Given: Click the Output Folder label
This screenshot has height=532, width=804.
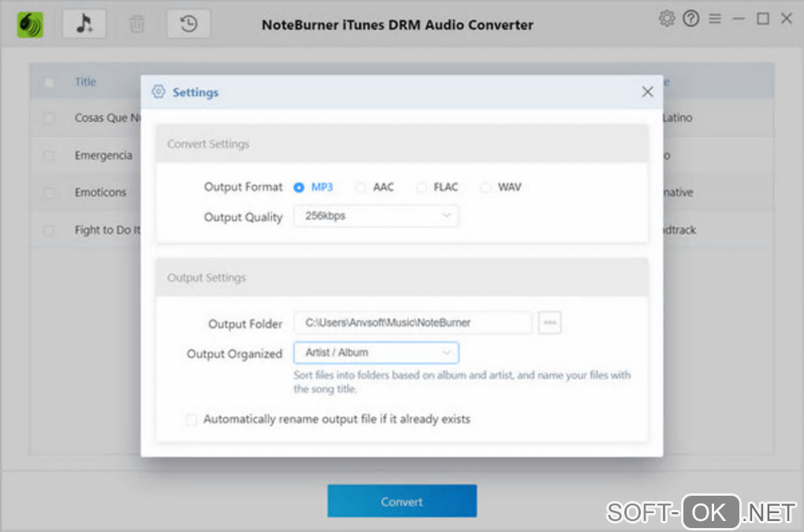Looking at the screenshot, I should (x=245, y=324).
